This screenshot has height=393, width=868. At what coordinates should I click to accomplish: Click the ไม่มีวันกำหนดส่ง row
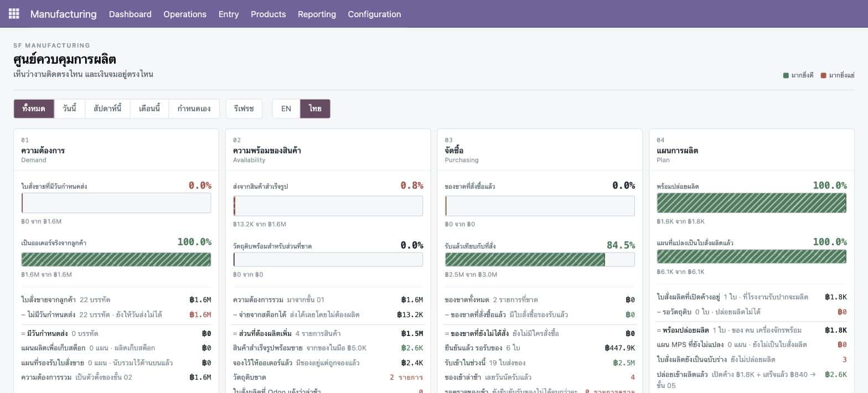(116, 315)
